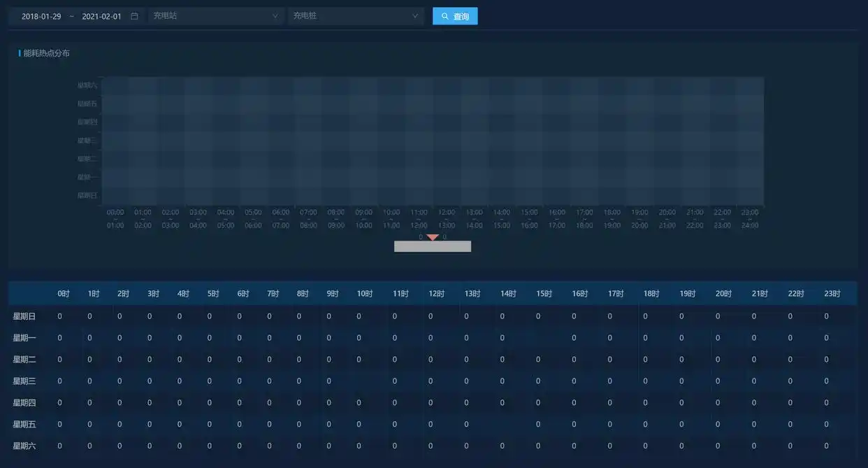Click heatmap cell for 星期六 at 00:00~01:00
This screenshot has height=468, width=868.
[115, 85]
